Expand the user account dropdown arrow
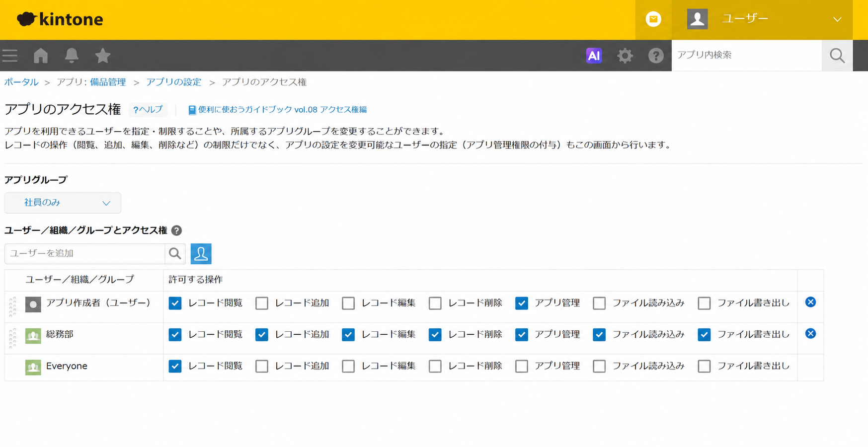This screenshot has width=868, height=447. click(837, 19)
